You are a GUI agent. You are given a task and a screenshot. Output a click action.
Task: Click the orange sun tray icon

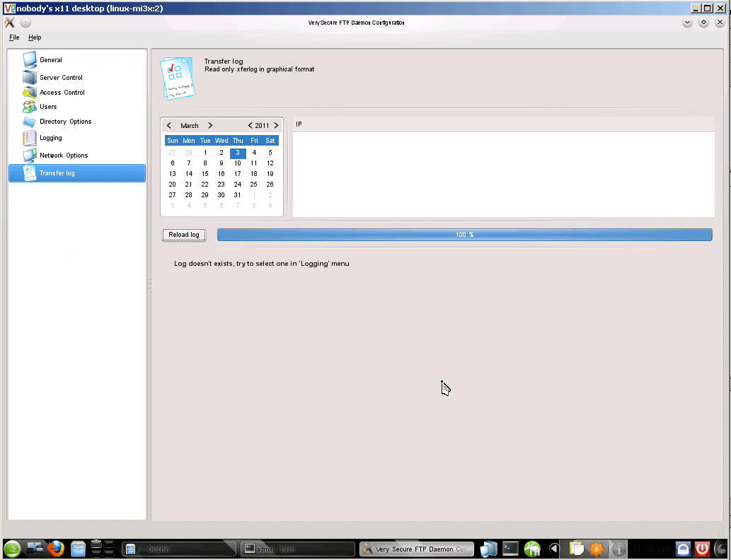click(597, 549)
